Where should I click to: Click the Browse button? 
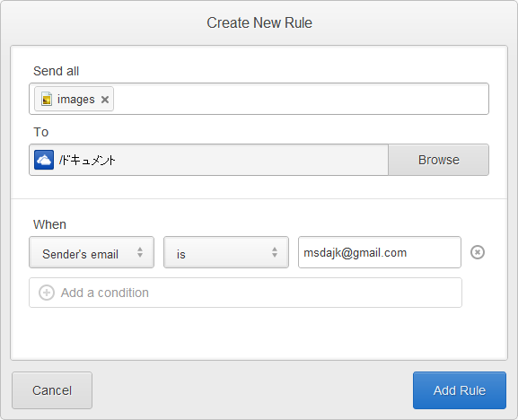[x=438, y=160]
